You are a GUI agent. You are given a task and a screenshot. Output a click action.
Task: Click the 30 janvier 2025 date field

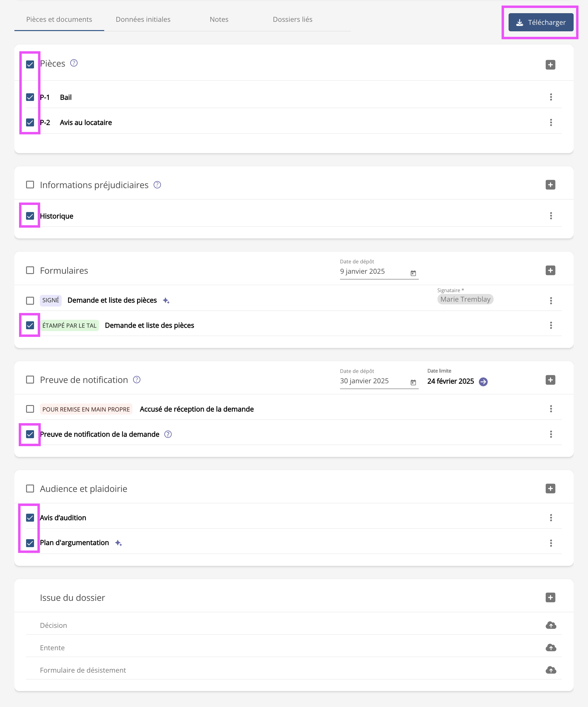[373, 381]
